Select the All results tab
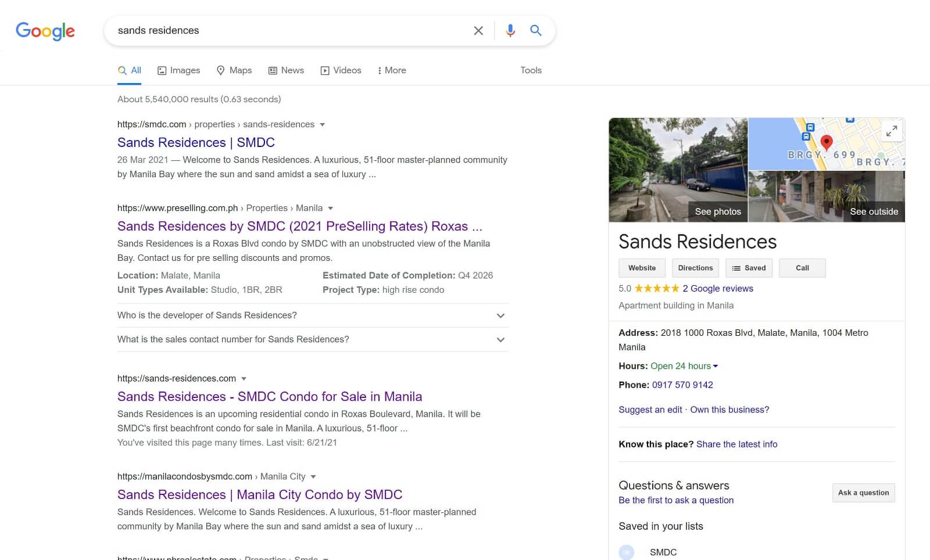The image size is (930, 560). click(x=130, y=70)
